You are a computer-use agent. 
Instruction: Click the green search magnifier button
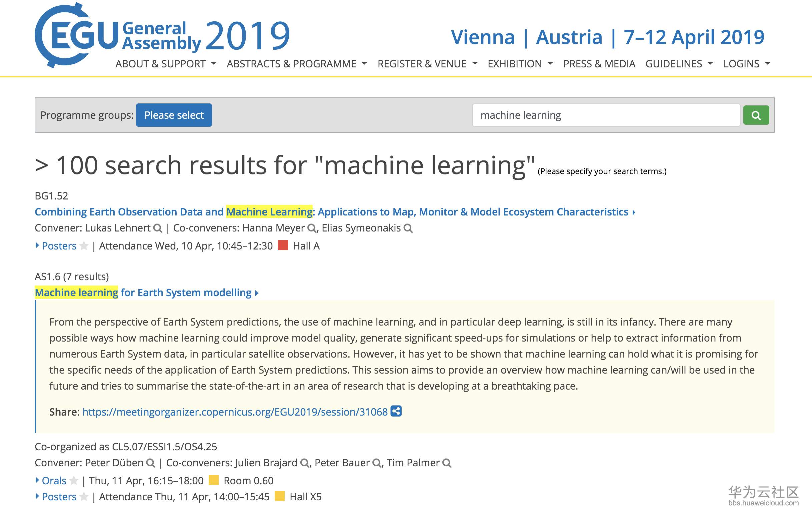coord(756,115)
